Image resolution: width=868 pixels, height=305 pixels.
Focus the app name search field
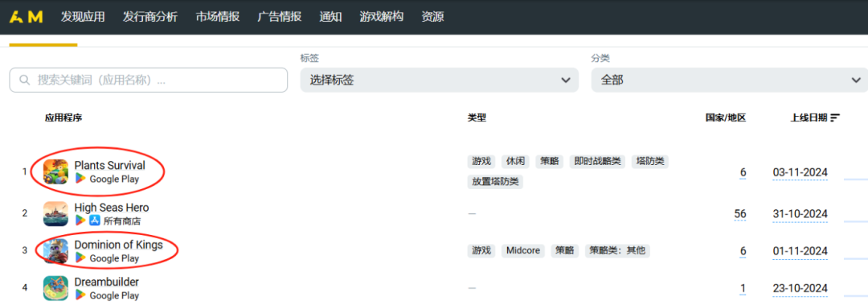click(149, 80)
